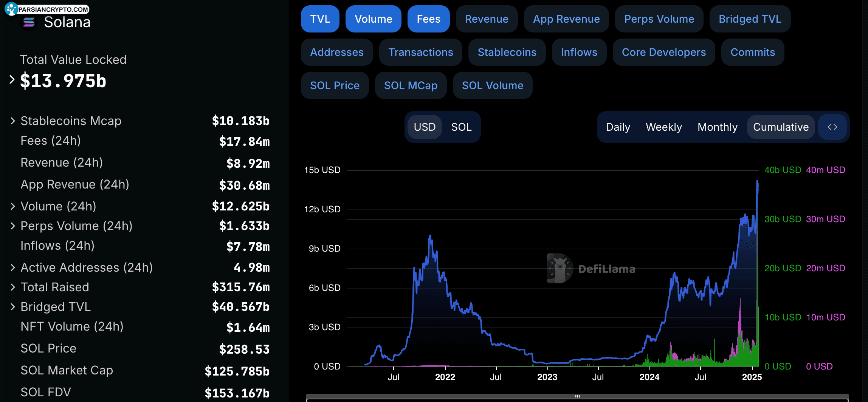This screenshot has height=402, width=868.
Task: Select the Daily interval
Action: point(618,127)
